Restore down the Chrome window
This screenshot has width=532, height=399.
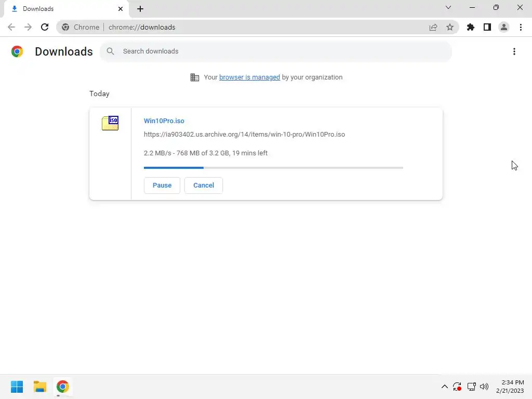(496, 7)
